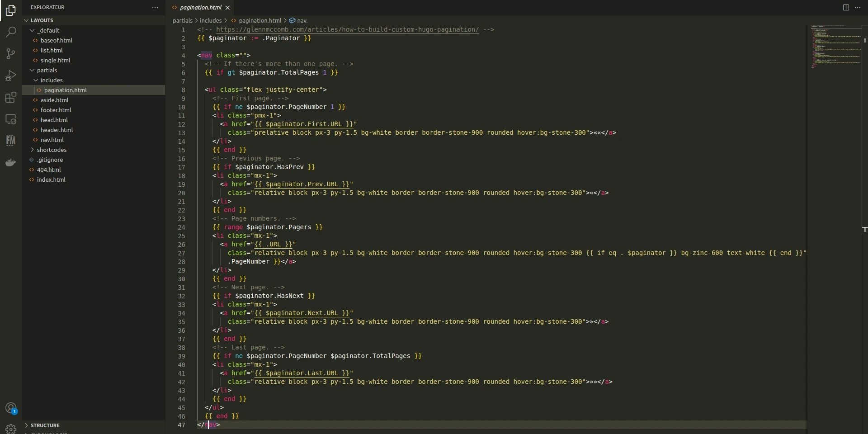Open list.html file
This screenshot has width=868, height=434.
click(x=94, y=50)
